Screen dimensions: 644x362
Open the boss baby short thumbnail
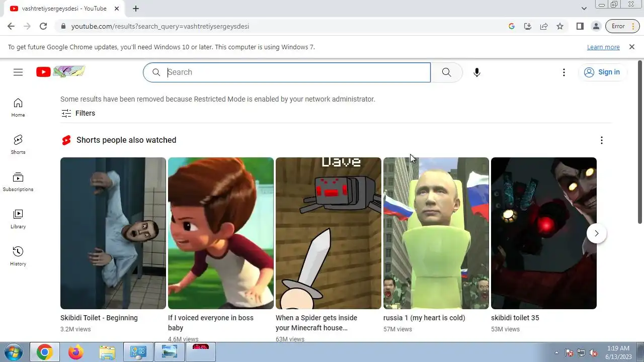(x=221, y=233)
